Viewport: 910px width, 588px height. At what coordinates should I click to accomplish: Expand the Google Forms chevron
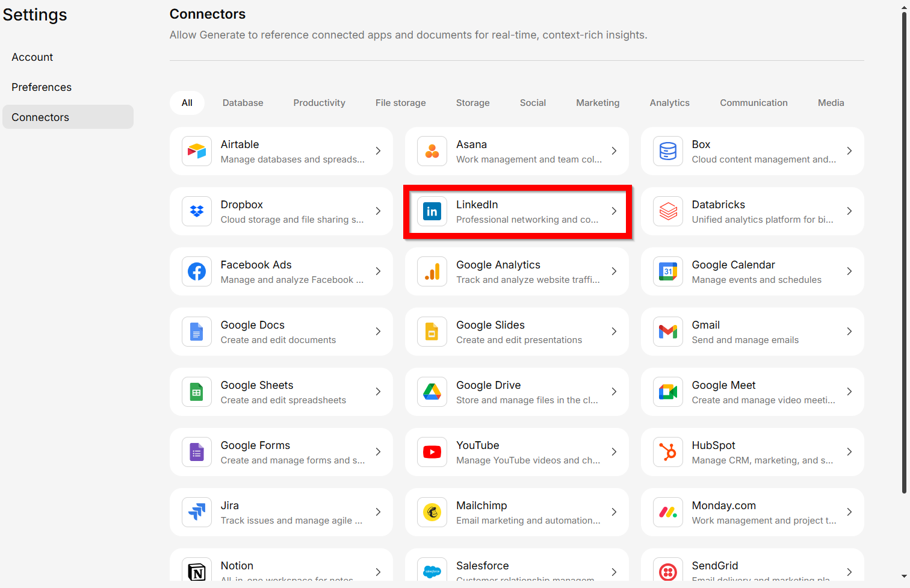[378, 452]
